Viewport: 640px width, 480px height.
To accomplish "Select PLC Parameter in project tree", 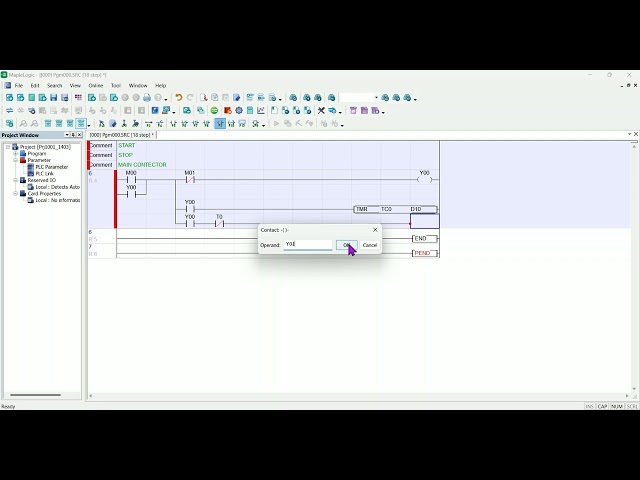I will [x=52, y=167].
